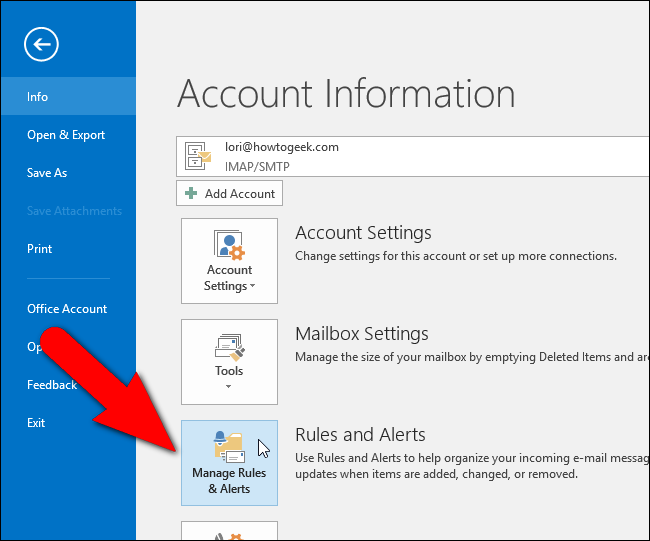Screen dimensions: 650x541
Task: Click the Add Account button
Action: tap(229, 193)
